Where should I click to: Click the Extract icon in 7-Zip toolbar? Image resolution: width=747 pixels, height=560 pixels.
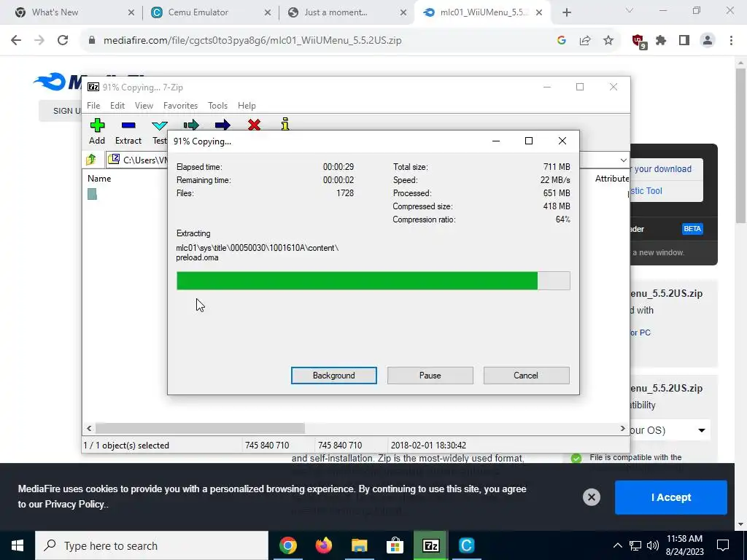pyautogui.click(x=128, y=125)
